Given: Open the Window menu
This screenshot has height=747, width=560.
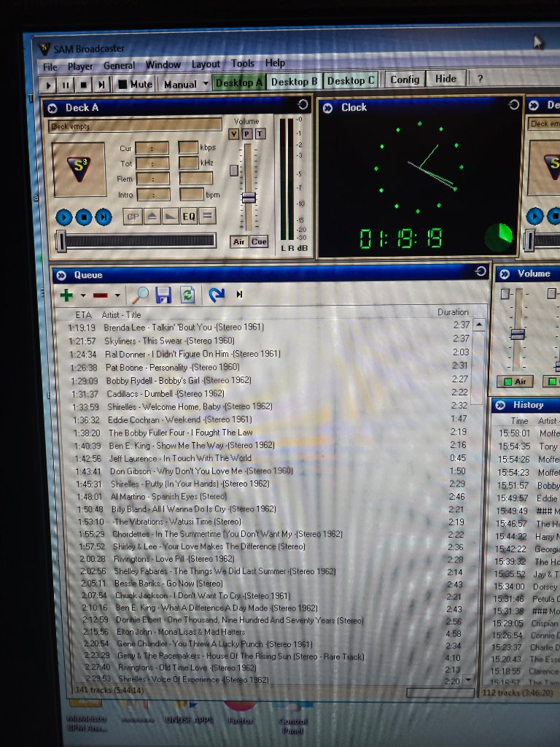Looking at the screenshot, I should (163, 64).
